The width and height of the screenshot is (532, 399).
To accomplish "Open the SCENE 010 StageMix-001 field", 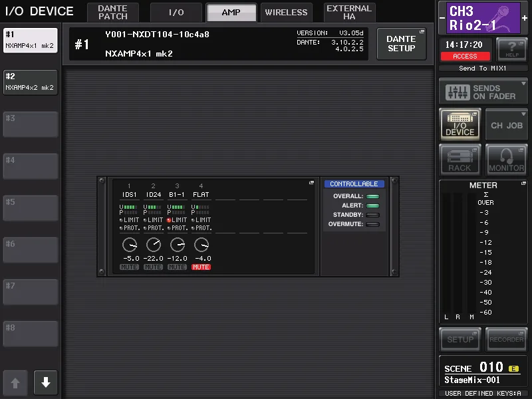I will click(483, 372).
